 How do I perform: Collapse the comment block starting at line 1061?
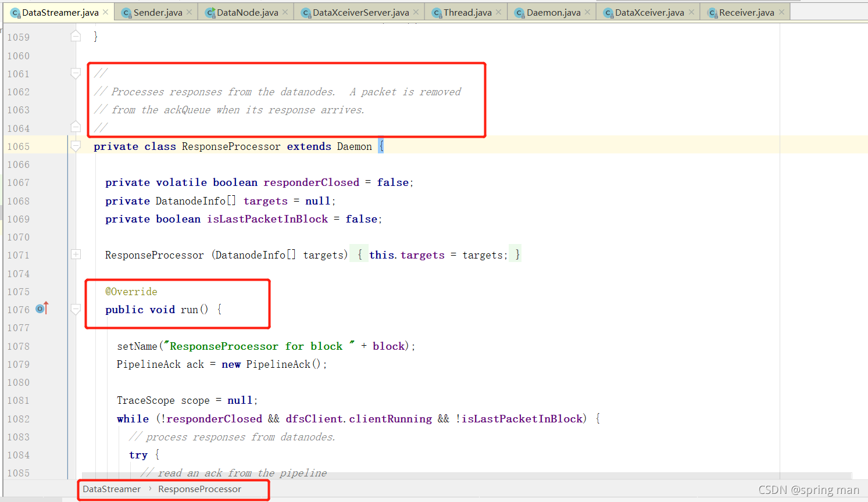point(76,73)
